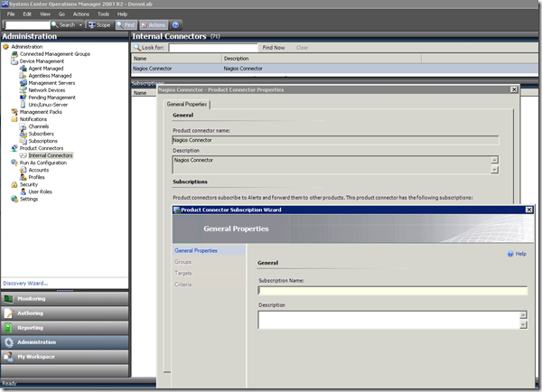This screenshot has height=392, width=542.
Task: Sort by the Name column header
Action: click(176, 59)
